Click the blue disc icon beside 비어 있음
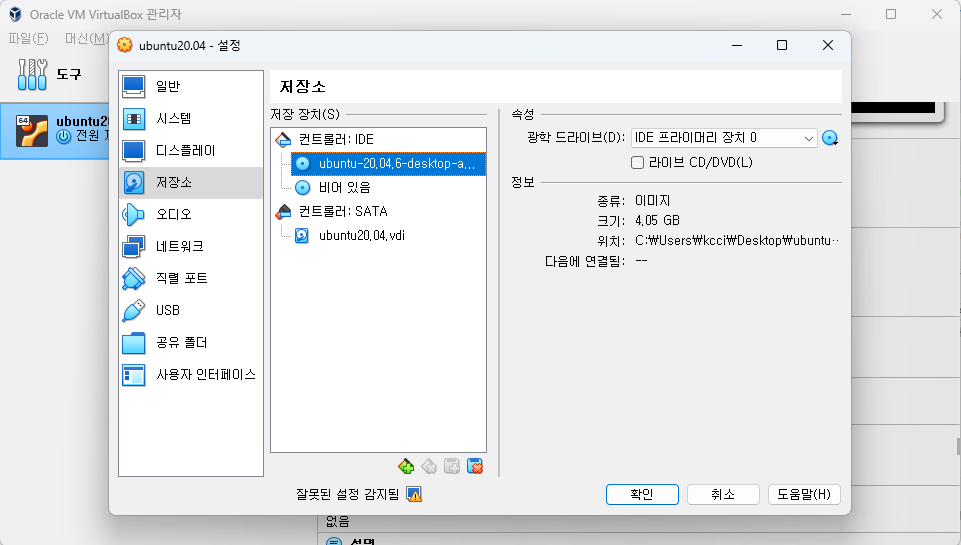The image size is (961, 545). [x=303, y=188]
